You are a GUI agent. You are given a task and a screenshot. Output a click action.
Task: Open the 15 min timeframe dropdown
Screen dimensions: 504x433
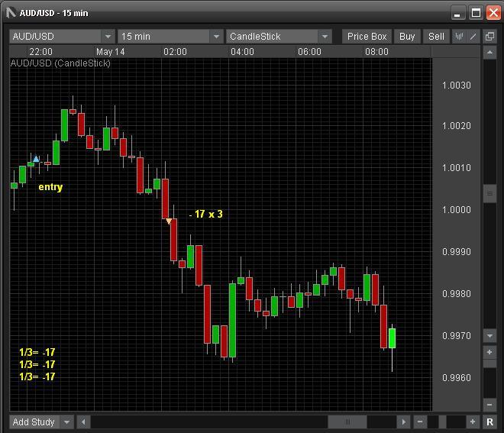(x=216, y=37)
